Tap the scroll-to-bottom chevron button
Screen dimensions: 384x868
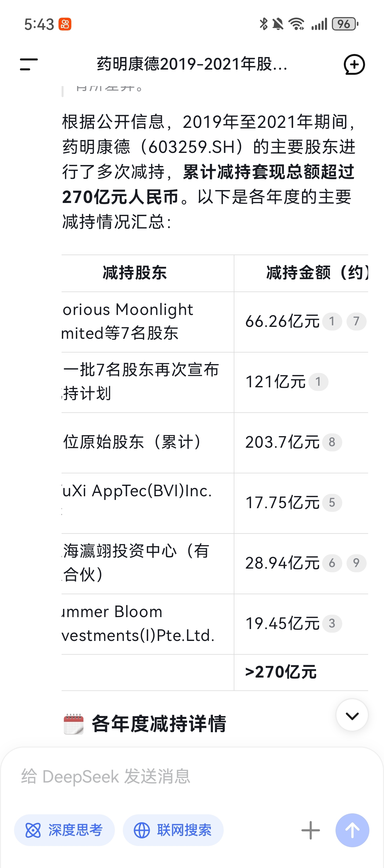352,715
